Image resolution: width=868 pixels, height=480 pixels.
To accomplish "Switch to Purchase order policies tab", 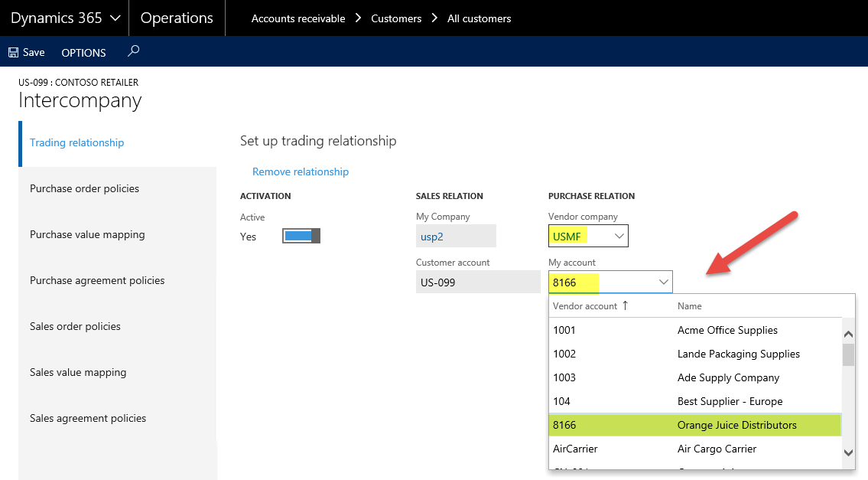I will (84, 188).
